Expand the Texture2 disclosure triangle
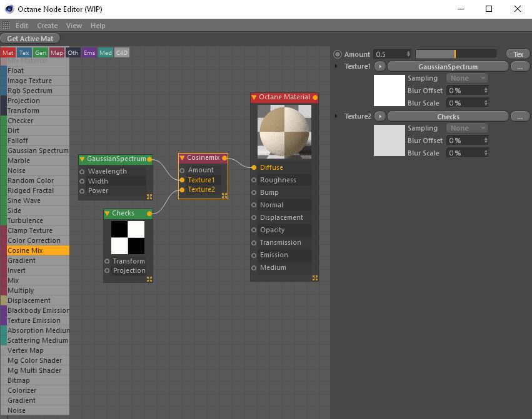The height and width of the screenshot is (419, 532). pos(336,116)
